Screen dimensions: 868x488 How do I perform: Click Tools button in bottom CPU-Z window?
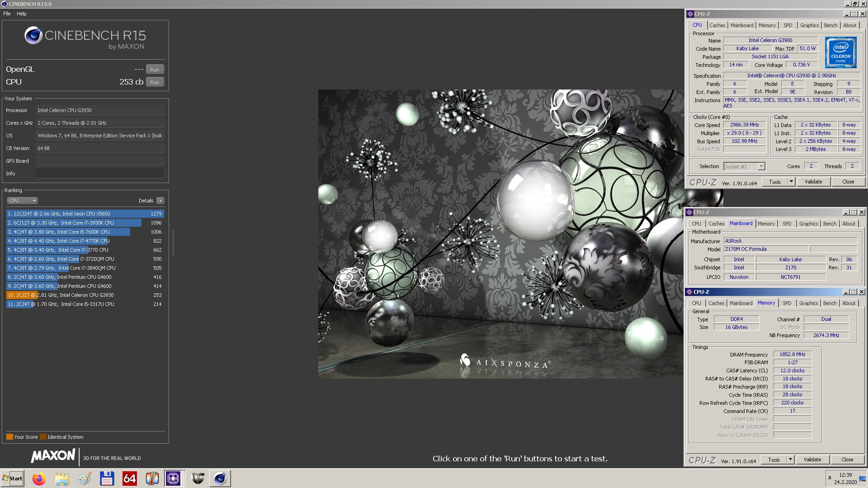[x=774, y=460]
